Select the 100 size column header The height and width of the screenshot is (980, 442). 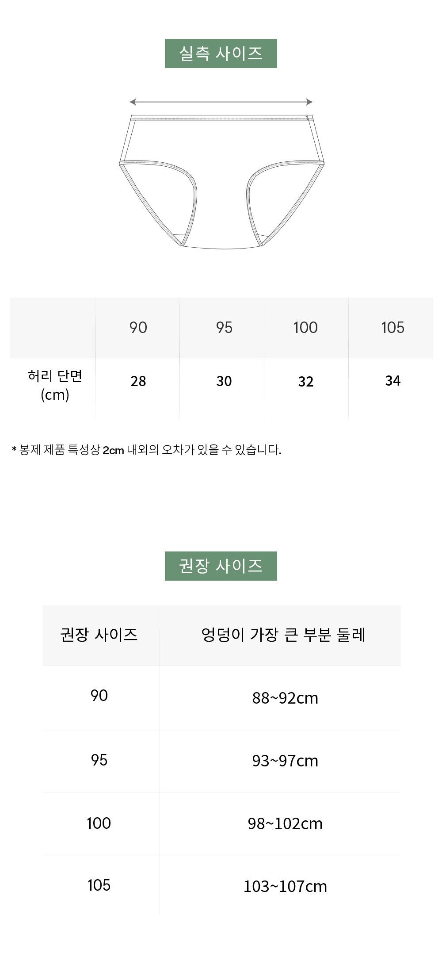coord(306,328)
